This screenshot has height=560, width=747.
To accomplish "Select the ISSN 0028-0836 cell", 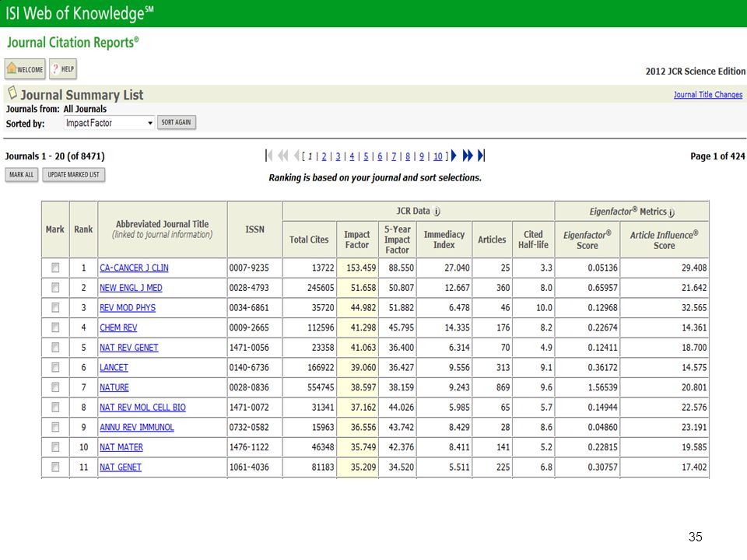I will 254,387.
